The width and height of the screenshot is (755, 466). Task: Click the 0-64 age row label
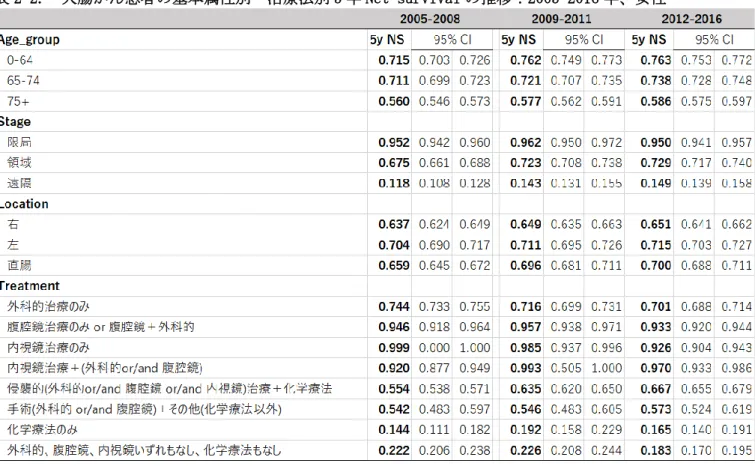pyautogui.click(x=20, y=60)
